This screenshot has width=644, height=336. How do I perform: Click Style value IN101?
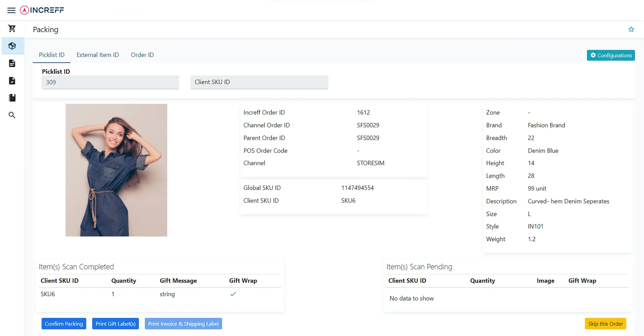[536, 226]
